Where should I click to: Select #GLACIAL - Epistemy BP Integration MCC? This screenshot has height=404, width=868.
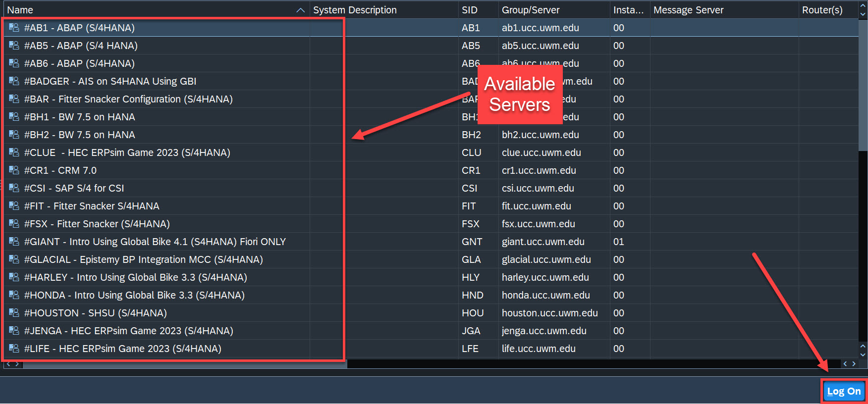pyautogui.click(x=144, y=259)
